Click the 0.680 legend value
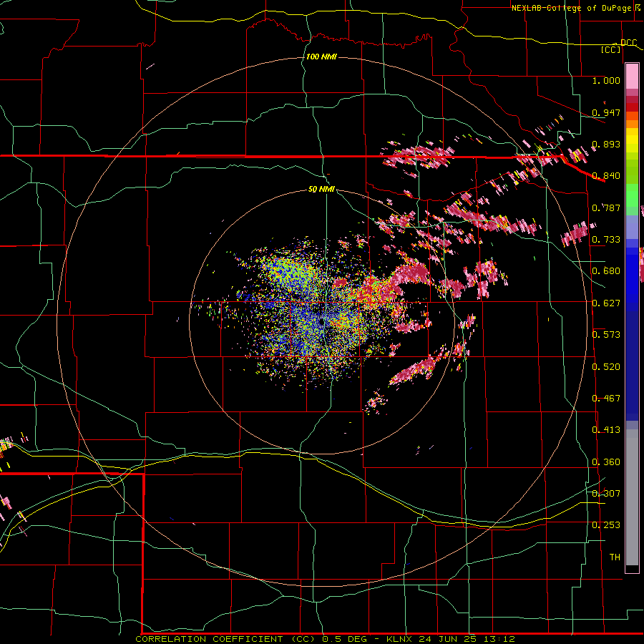The height and width of the screenshot is (644, 644). pos(606,271)
